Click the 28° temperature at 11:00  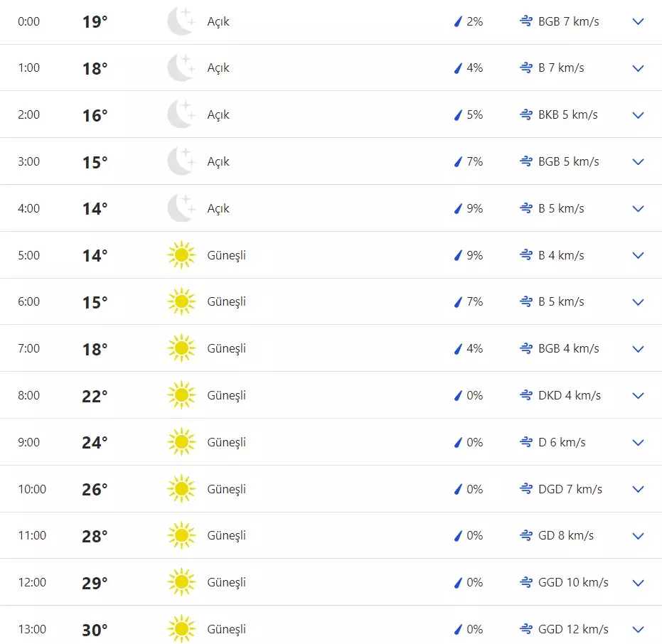point(95,536)
